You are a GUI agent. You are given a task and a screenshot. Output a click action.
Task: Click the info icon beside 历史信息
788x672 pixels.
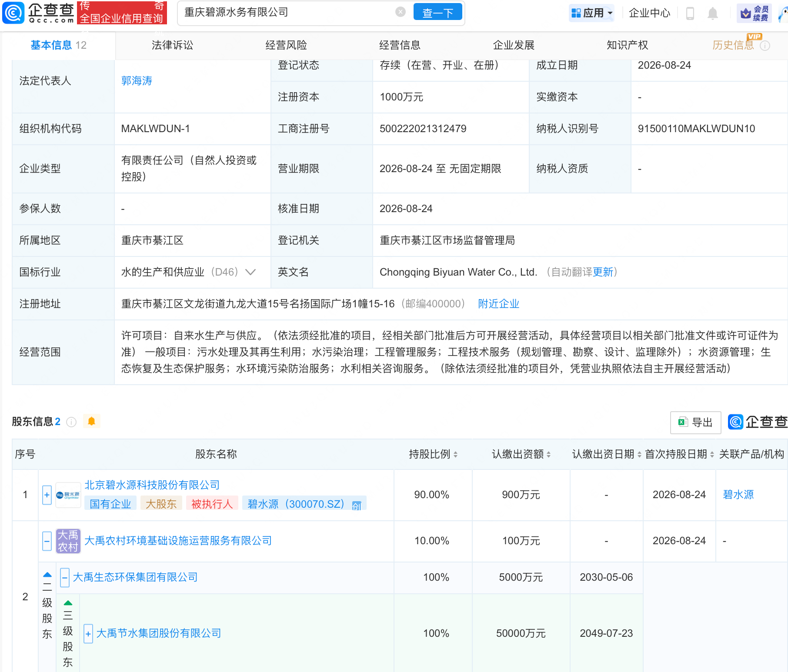click(x=765, y=46)
